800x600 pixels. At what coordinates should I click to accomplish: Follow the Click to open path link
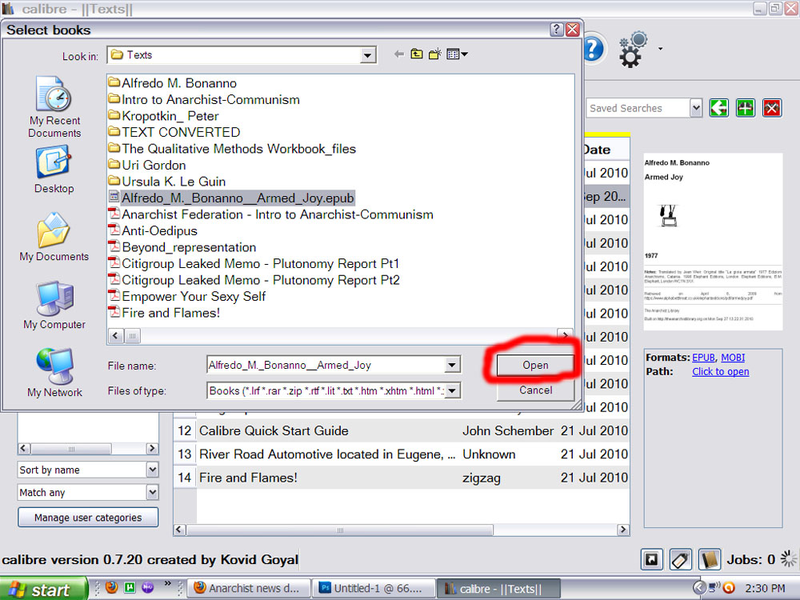pos(720,372)
